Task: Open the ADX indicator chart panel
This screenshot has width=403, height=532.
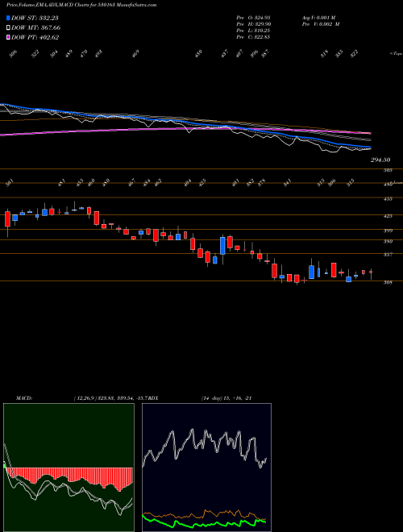Action: (206, 468)
